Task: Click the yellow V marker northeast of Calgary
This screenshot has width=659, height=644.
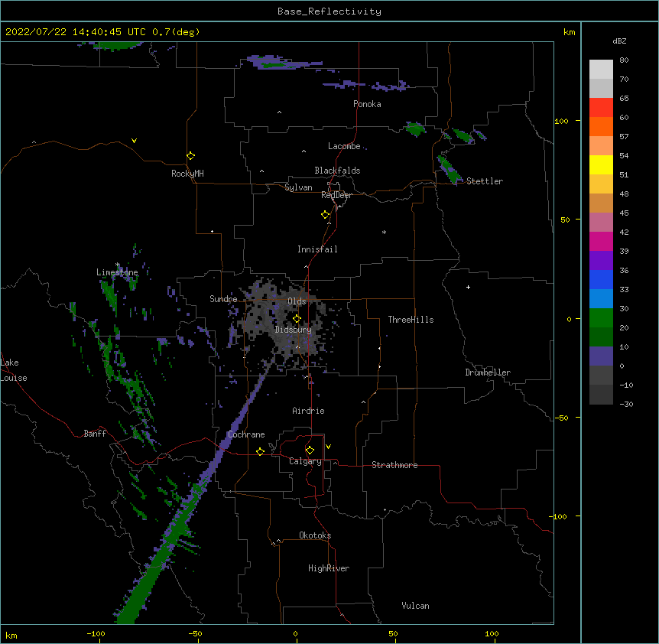Action: point(328,447)
